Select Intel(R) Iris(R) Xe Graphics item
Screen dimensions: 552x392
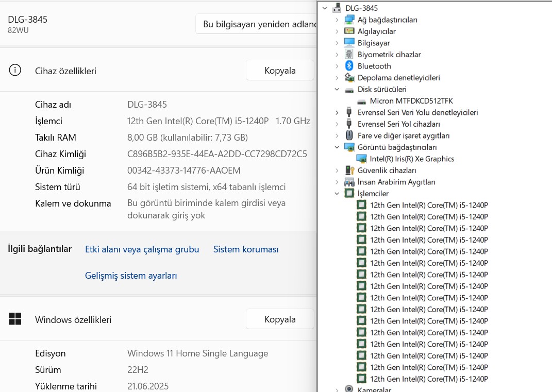point(412,159)
